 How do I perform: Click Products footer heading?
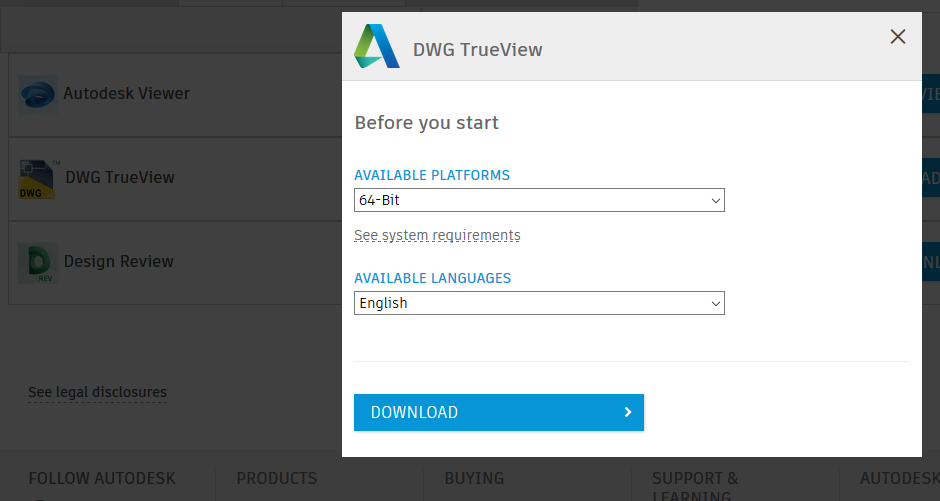[276, 478]
